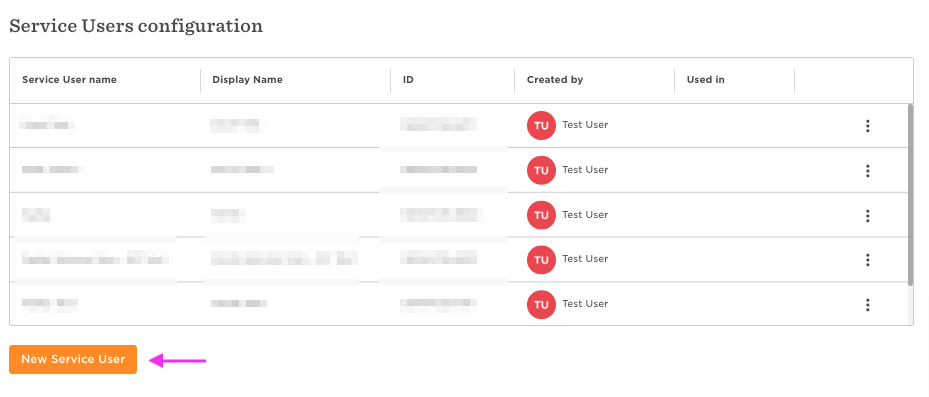This screenshot has width=929, height=397.
Task: Click the Used in column header
Action: pyautogui.click(x=705, y=79)
